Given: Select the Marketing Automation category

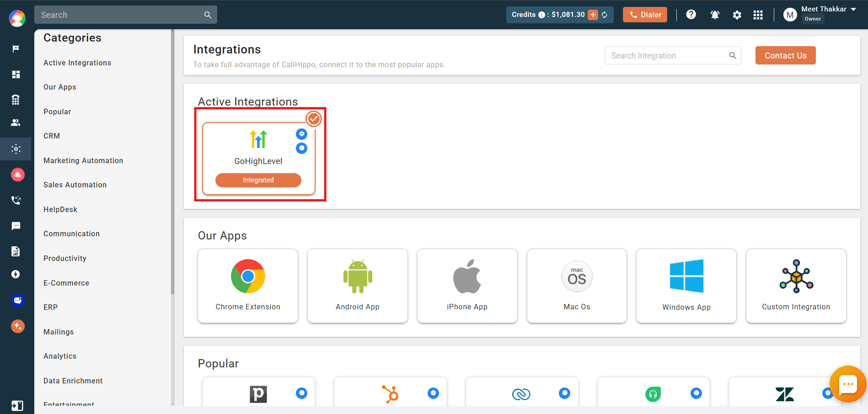Looking at the screenshot, I should point(83,160).
